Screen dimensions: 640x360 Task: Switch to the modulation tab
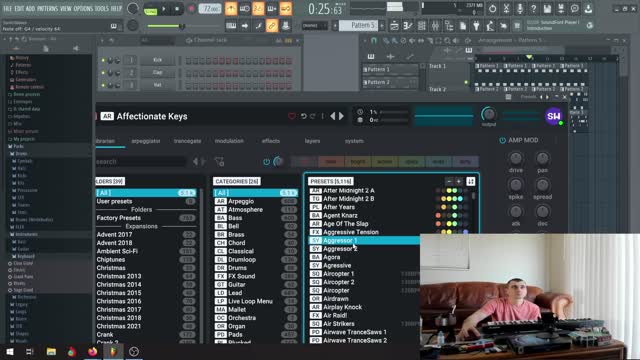(229, 141)
